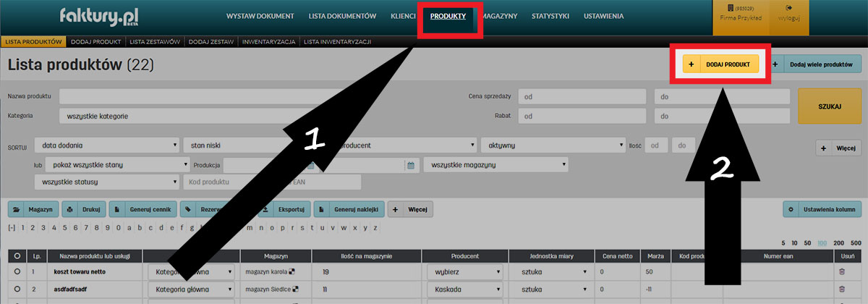This screenshot has height=304, width=868.
Task: Click the trash icon for koszt towaru netto
Action: [841, 271]
